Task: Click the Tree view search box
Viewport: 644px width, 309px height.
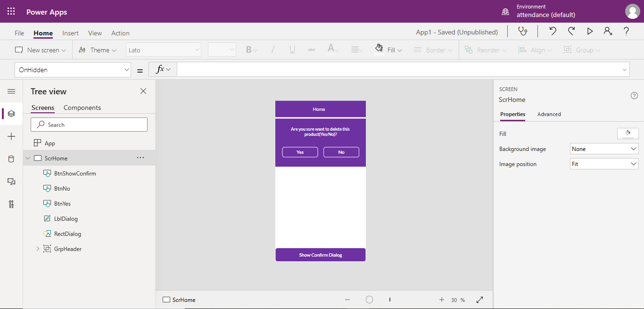Action: [89, 124]
